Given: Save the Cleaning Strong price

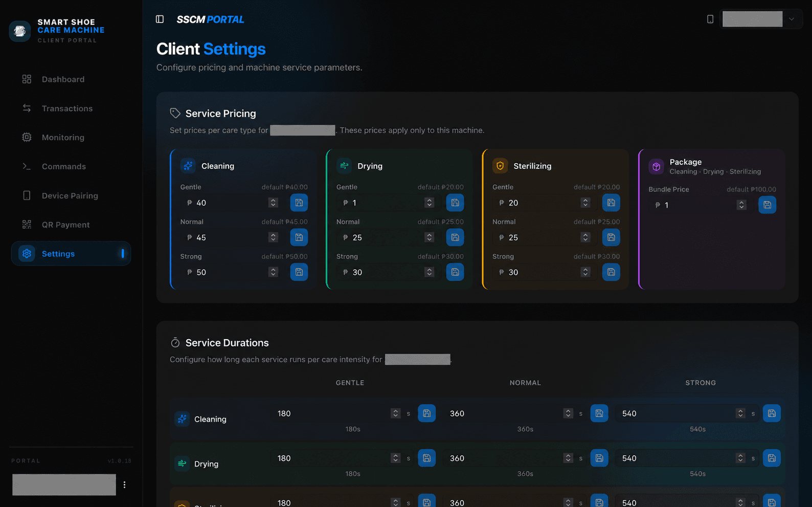Looking at the screenshot, I should coord(299,272).
